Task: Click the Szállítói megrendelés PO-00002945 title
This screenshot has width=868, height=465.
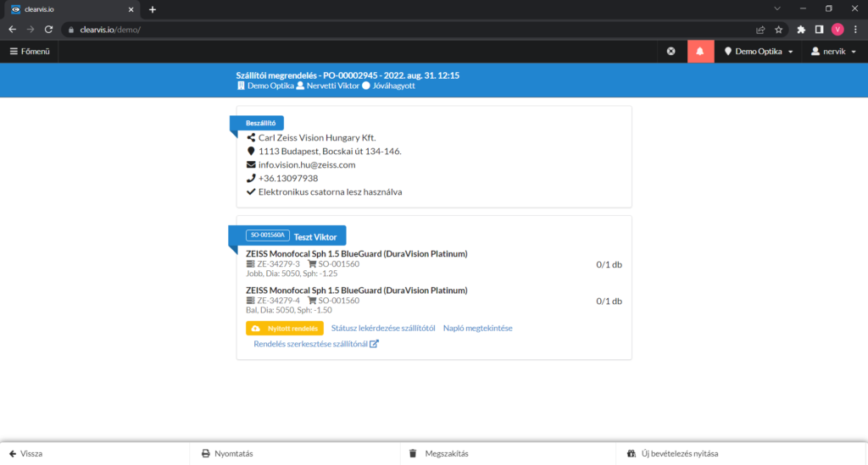Action: pyautogui.click(x=348, y=75)
